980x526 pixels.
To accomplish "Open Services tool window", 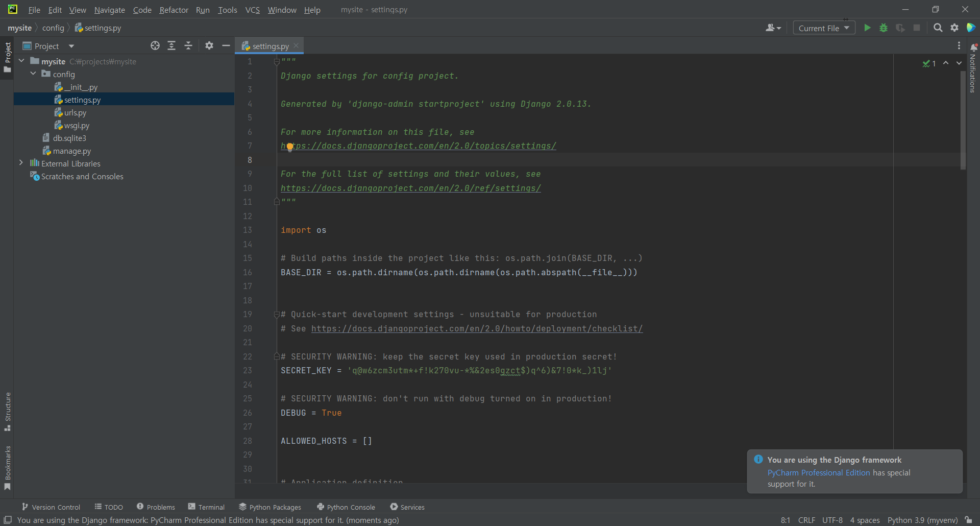I will 407,507.
